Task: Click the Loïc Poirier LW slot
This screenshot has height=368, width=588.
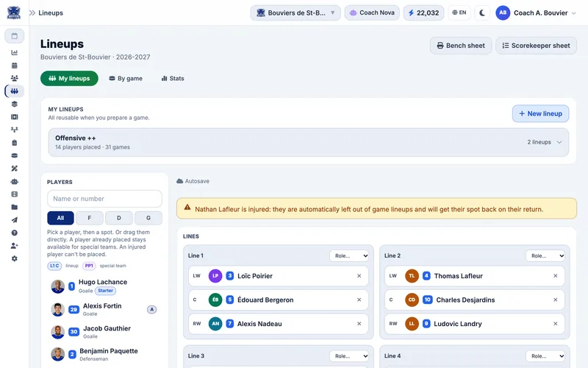Action: 279,276
